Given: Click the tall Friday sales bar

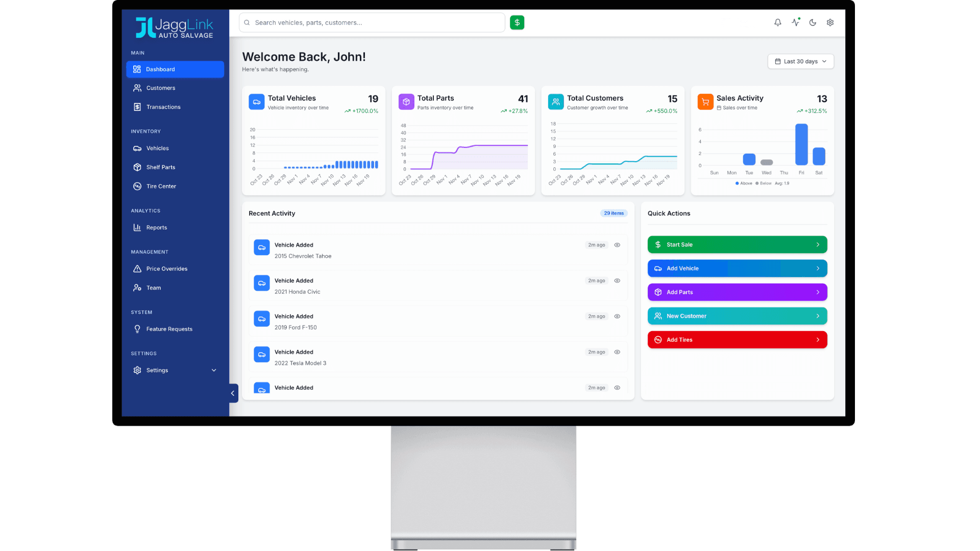Looking at the screenshot, I should tap(801, 144).
